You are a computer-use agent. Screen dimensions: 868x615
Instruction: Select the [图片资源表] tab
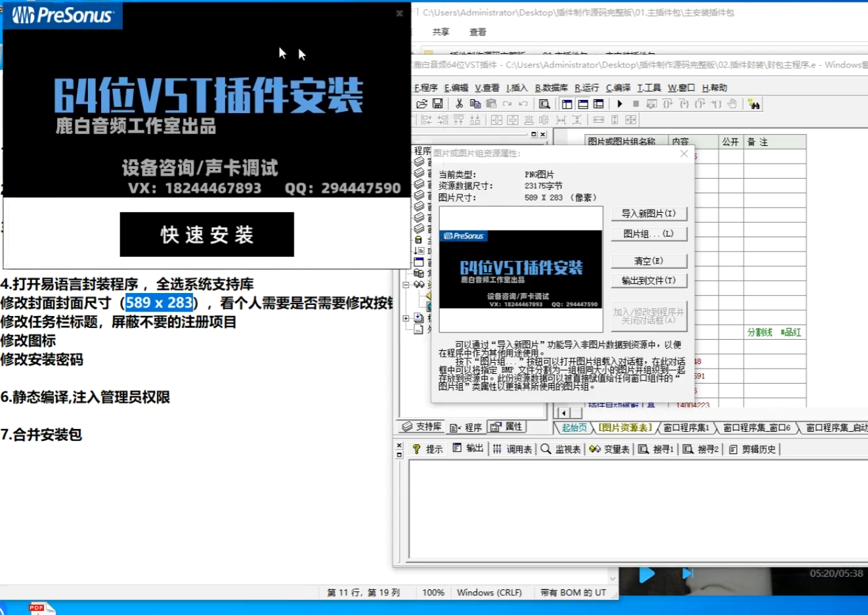pyautogui.click(x=625, y=428)
